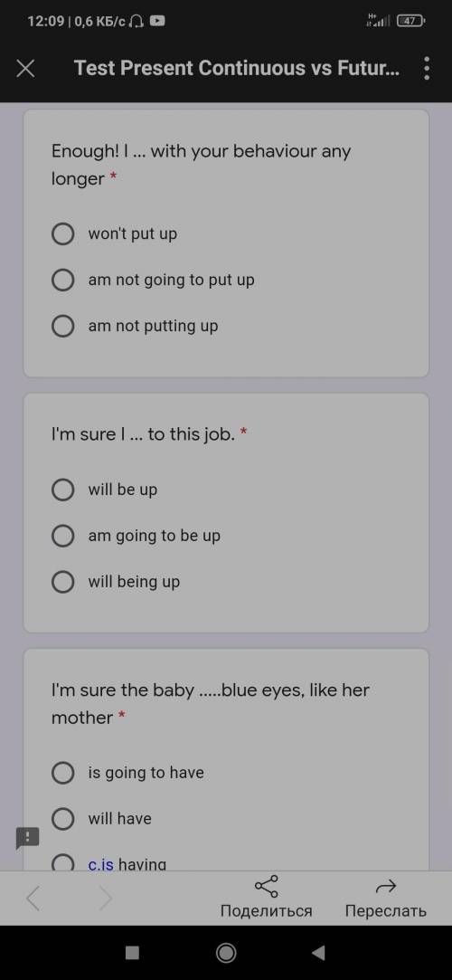Tap the feedback exclamation icon
The height and width of the screenshot is (980, 452).
27,838
